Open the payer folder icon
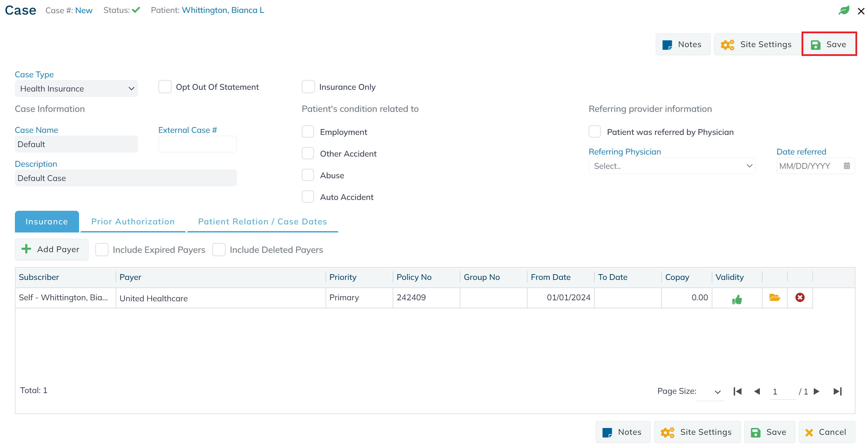Viewport: 868px width, 448px height. (774, 298)
